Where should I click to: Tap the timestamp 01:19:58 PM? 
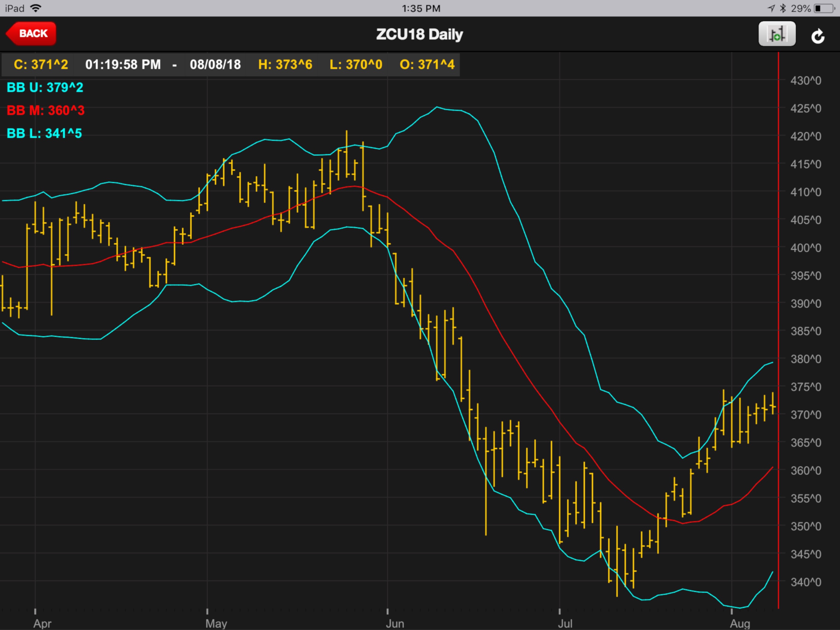click(123, 65)
